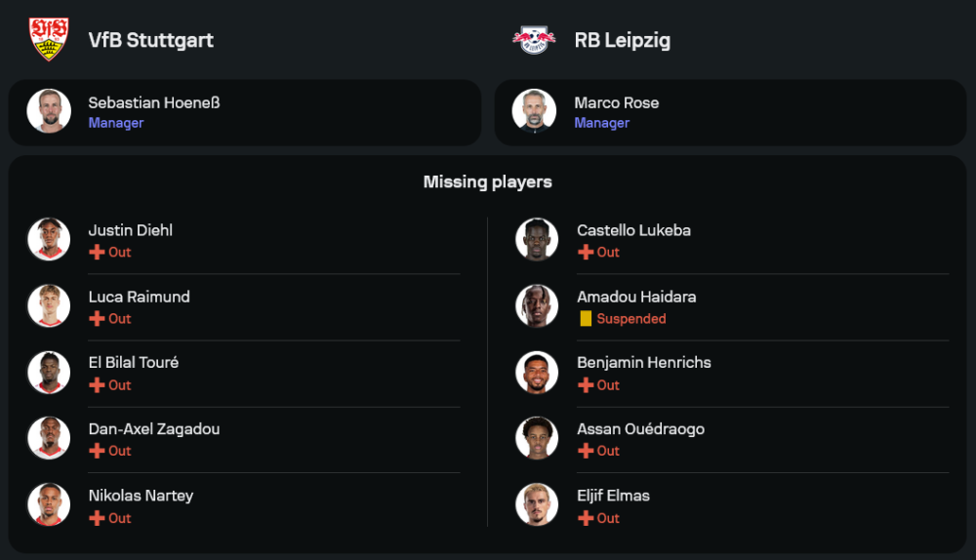976x560 pixels.
Task: Click the yellow card icon for Amadou Haidara
Action: click(586, 318)
